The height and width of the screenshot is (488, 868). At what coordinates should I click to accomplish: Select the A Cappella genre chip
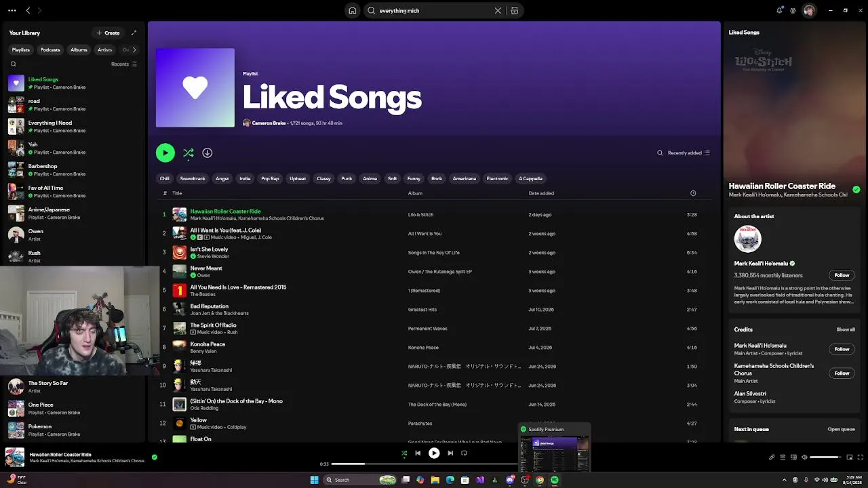click(530, 178)
